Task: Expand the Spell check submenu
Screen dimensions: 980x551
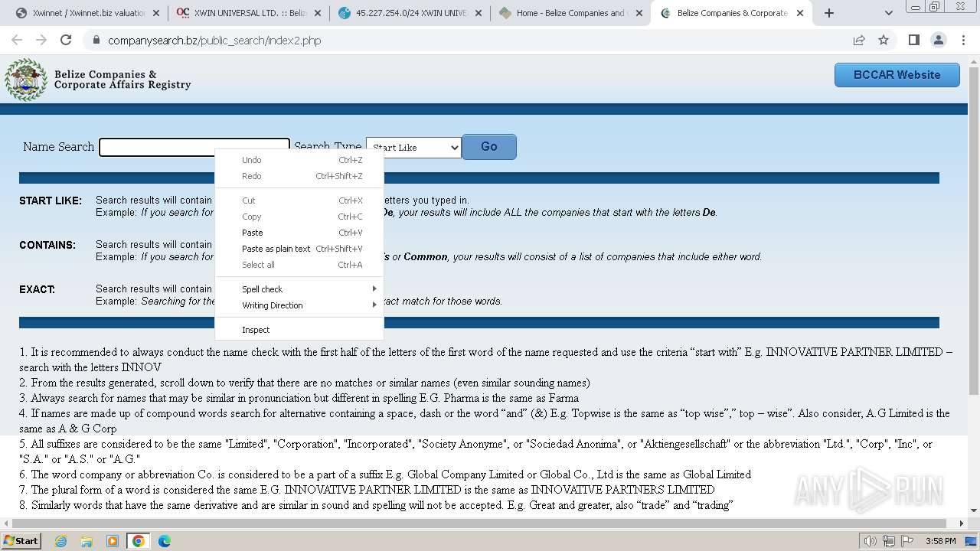Action: pos(299,289)
